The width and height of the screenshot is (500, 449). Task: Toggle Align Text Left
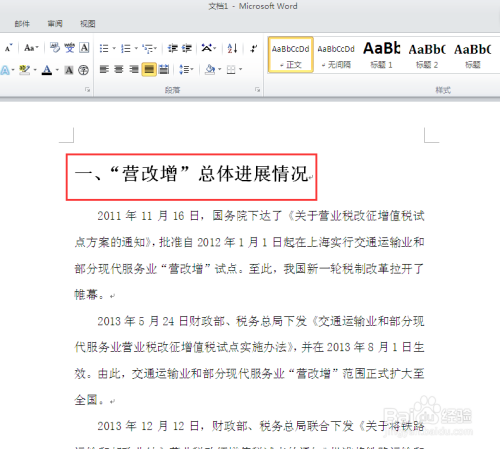(x=104, y=69)
